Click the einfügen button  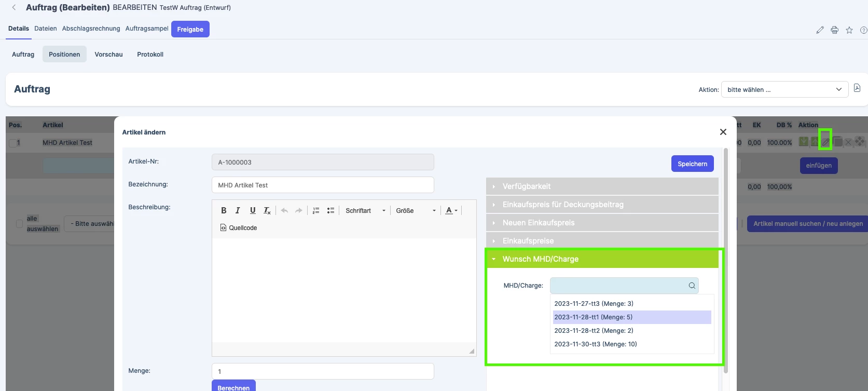pyautogui.click(x=819, y=166)
